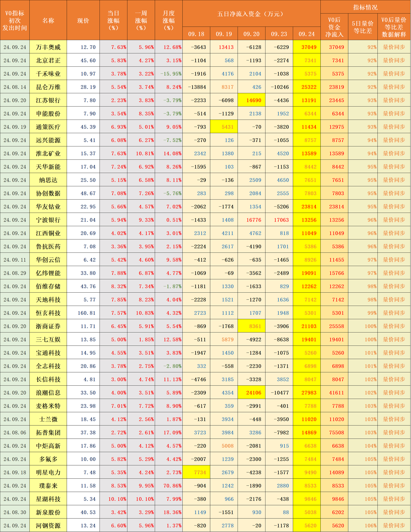Image resolution: width=411 pixels, height=532 pixels.
Task: Select the 现价 column header
Action: [x=83, y=21]
